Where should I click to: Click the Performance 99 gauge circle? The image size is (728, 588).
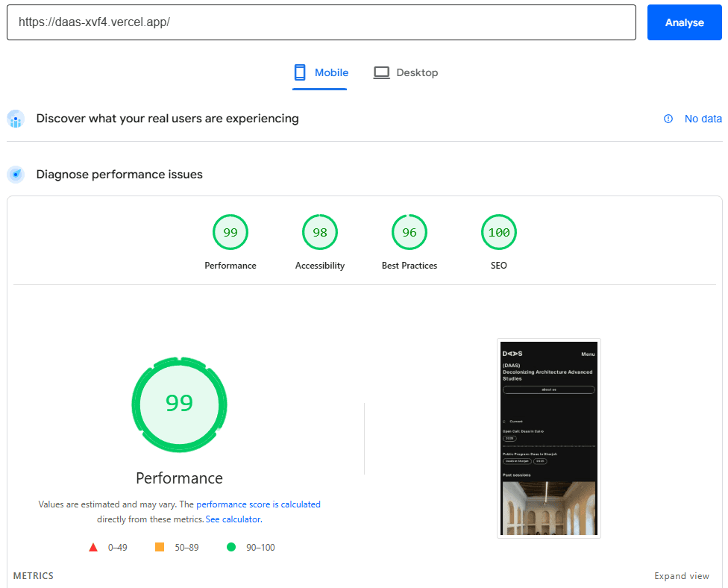pyautogui.click(x=230, y=232)
